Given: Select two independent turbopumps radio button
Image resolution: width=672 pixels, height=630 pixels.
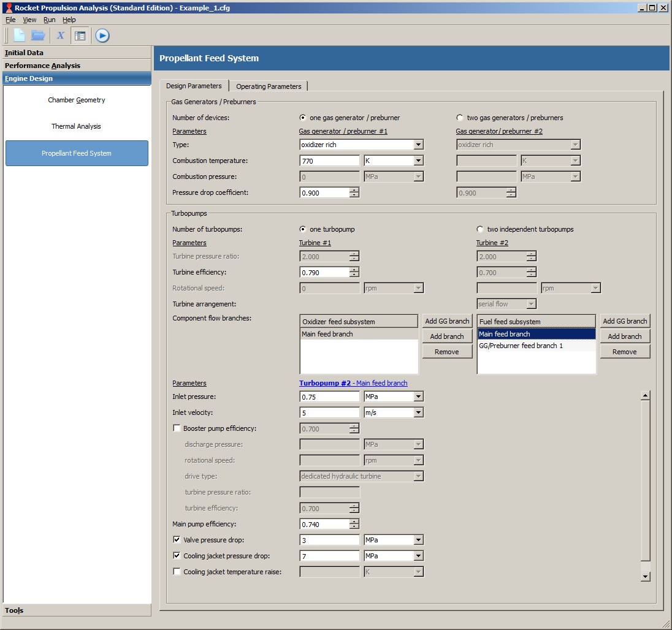Looking at the screenshot, I should click(480, 229).
